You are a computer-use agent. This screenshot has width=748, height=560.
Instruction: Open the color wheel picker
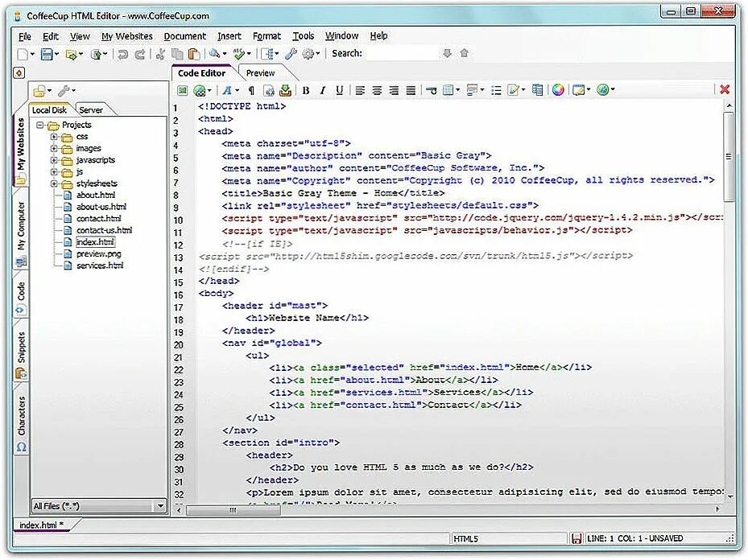(558, 89)
